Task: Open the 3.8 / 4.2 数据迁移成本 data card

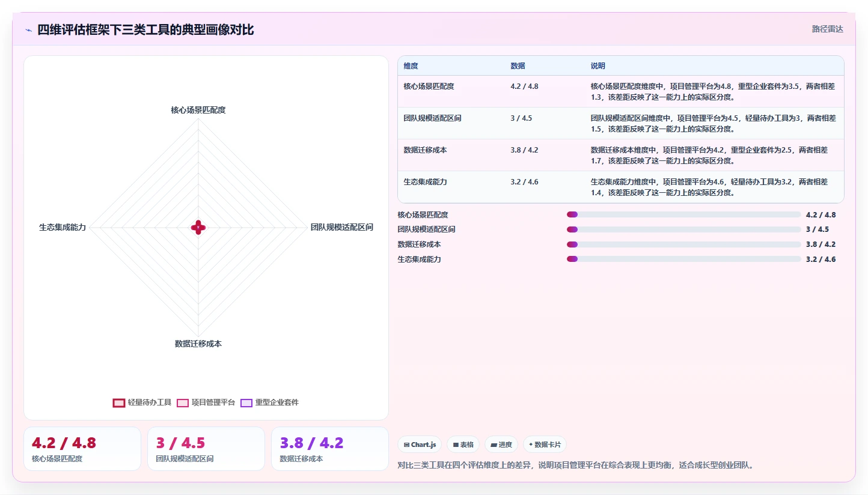Action: click(x=330, y=449)
